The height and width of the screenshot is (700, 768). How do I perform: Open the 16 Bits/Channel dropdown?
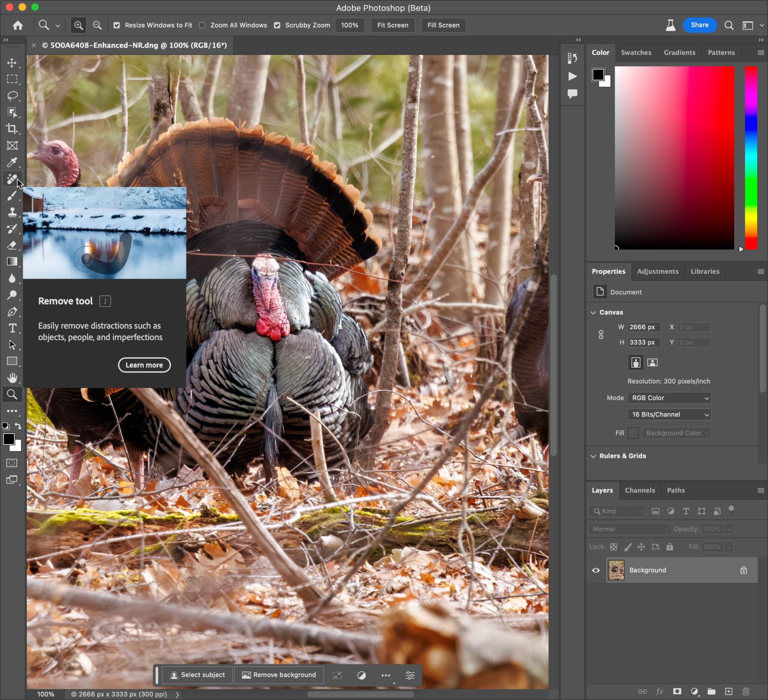(x=669, y=415)
